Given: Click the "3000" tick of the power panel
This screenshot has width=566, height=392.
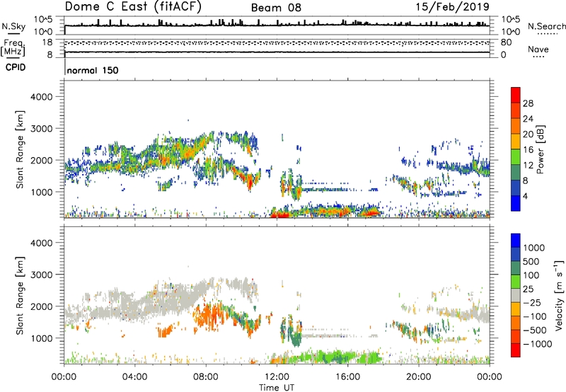Looking at the screenshot, I should coord(42,129).
